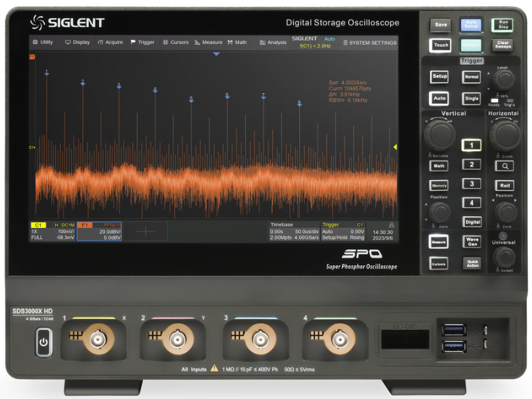Click the yellow trigger level arrow

click(395, 147)
